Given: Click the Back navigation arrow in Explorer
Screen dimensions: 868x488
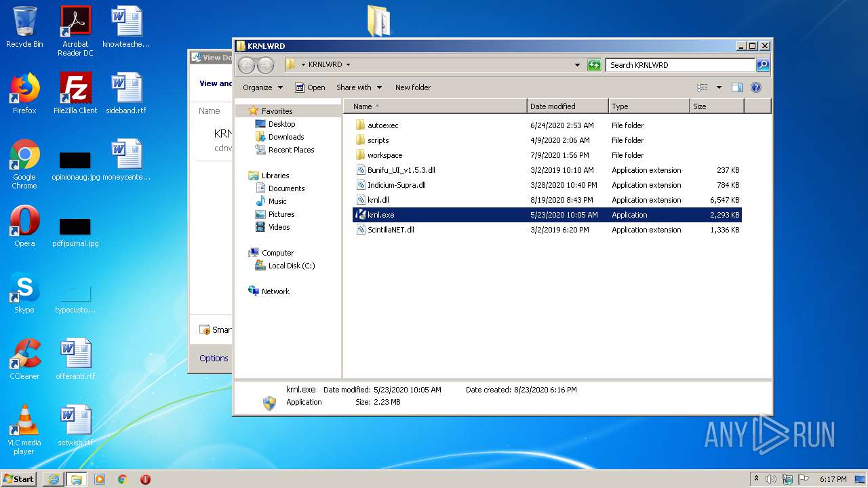Looking at the screenshot, I should pos(246,65).
